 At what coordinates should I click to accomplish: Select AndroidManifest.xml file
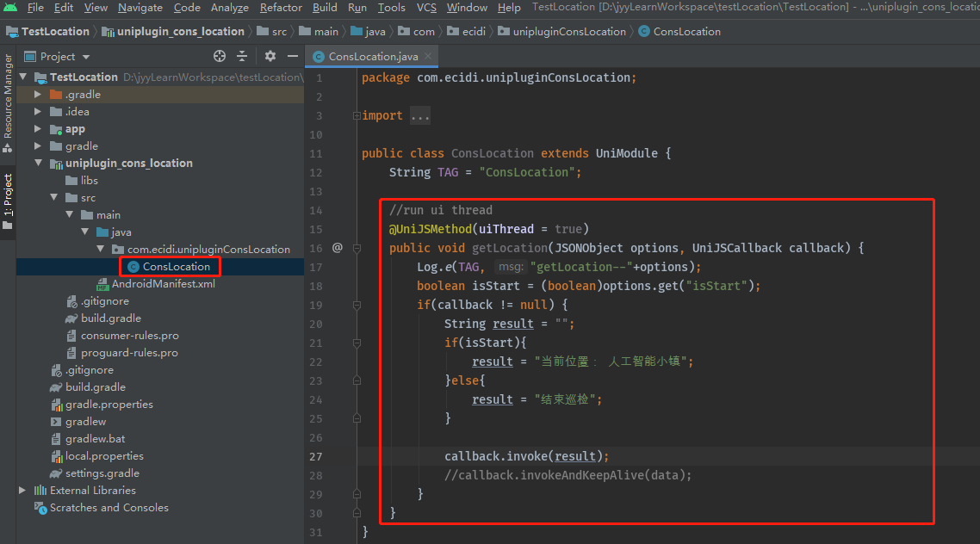[156, 283]
